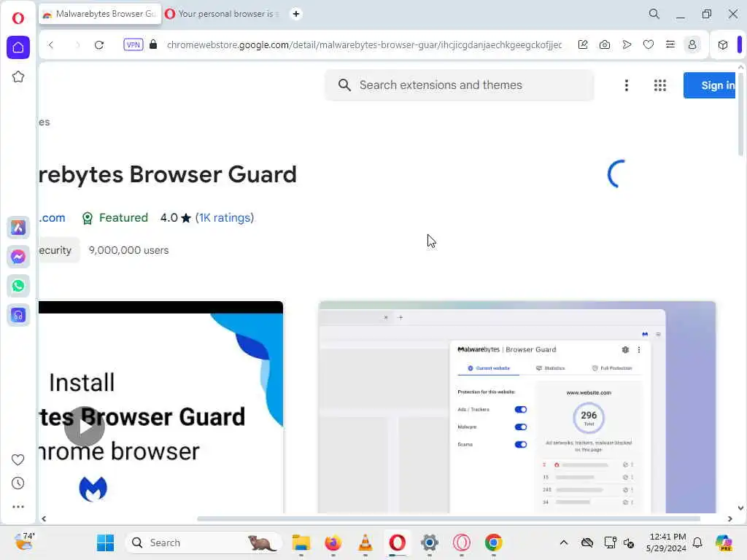Click scroll down arrow on vertical scrollbar
This screenshot has width=747, height=560.
coord(740,508)
